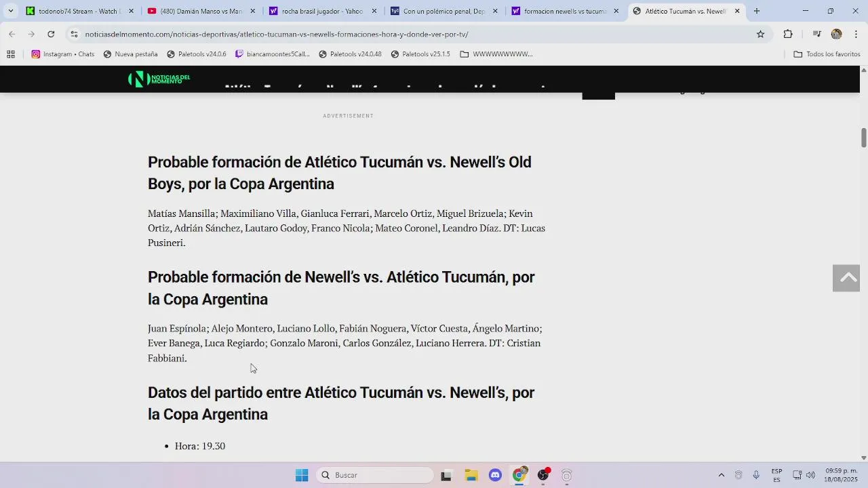Click the page vertical scrollbar thumb
The width and height of the screenshot is (868, 488).
click(864, 137)
